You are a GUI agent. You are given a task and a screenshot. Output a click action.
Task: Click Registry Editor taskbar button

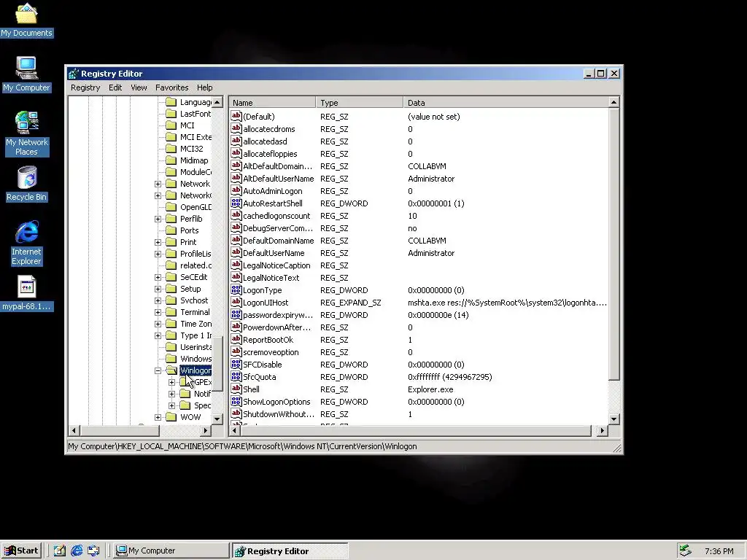tap(290, 551)
